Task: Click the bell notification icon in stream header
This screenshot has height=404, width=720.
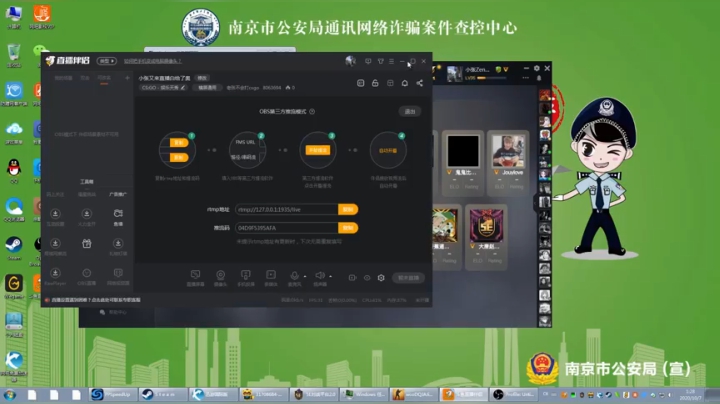Action: [x=405, y=83]
